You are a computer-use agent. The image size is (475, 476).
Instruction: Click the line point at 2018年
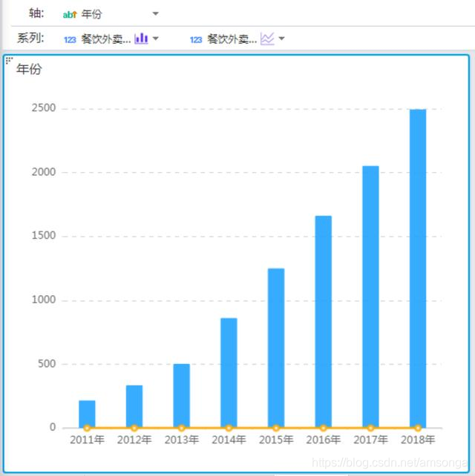[418, 428]
